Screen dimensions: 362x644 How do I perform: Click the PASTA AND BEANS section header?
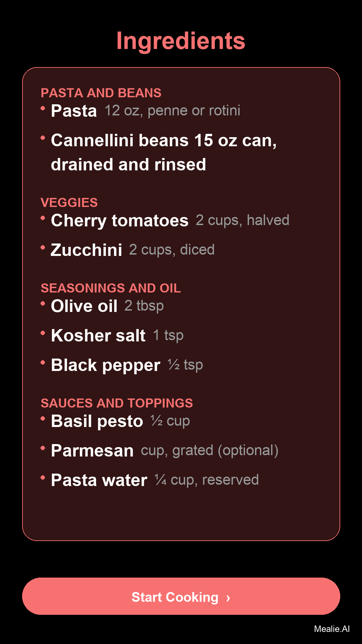101,93
